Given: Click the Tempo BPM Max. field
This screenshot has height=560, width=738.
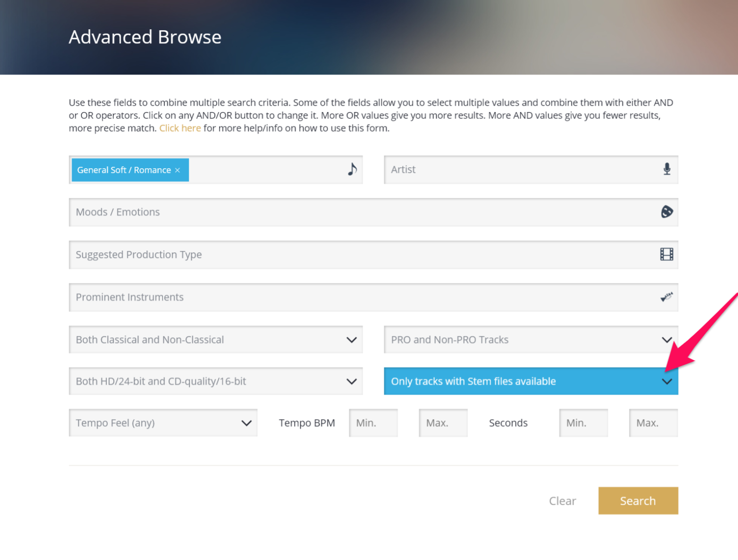Looking at the screenshot, I should 443,423.
